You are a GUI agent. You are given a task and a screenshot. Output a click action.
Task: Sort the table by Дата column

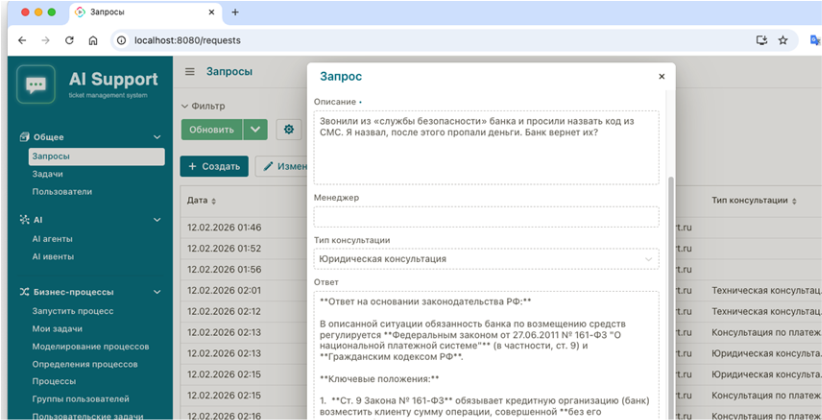197,200
